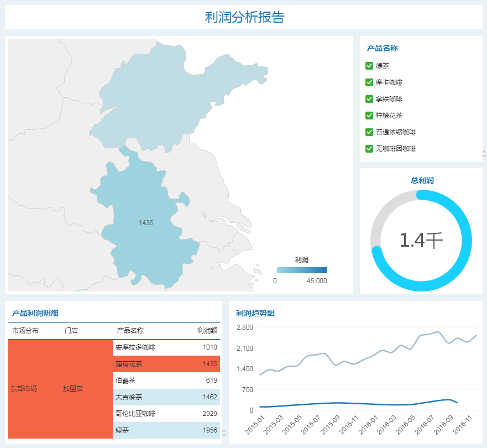Click the 总利润 panel title
The width and height of the screenshot is (487, 448).
pyautogui.click(x=422, y=180)
